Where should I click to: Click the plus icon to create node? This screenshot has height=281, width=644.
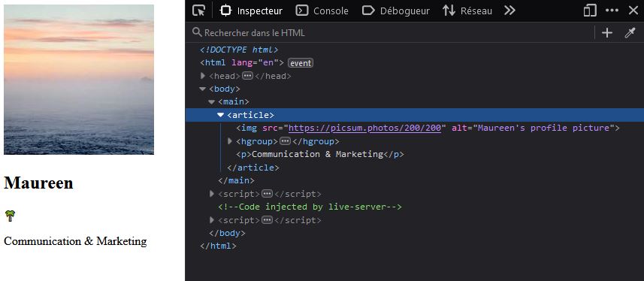click(x=607, y=33)
